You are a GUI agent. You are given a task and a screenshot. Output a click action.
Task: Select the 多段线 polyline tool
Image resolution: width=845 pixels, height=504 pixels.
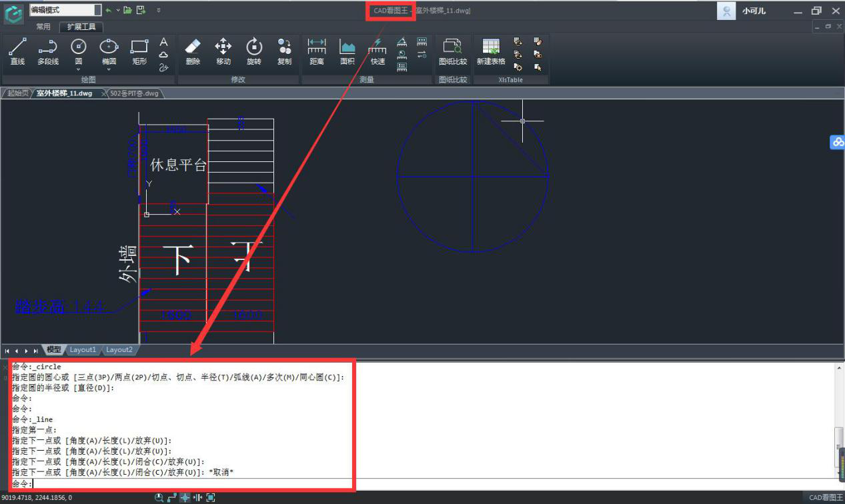tap(47, 51)
